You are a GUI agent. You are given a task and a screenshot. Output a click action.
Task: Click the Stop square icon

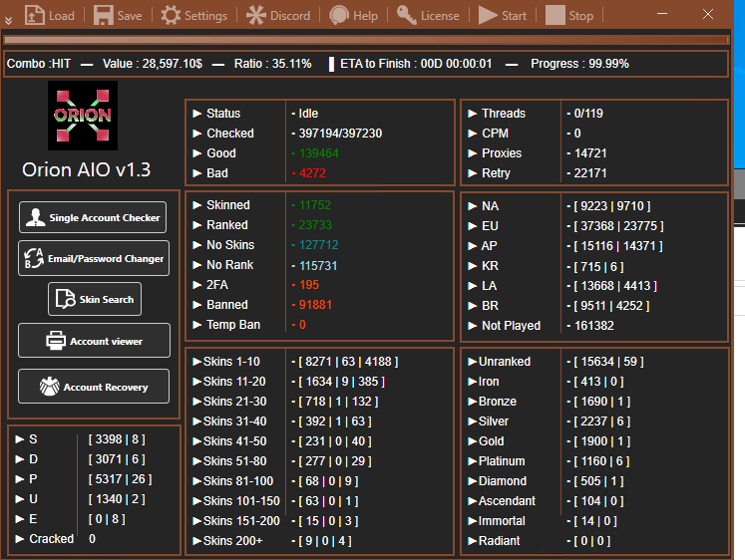point(555,15)
